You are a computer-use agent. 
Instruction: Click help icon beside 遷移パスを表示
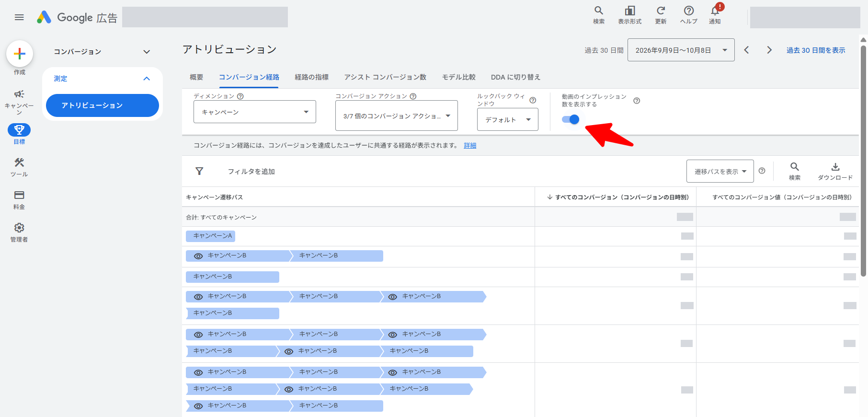pyautogui.click(x=762, y=171)
